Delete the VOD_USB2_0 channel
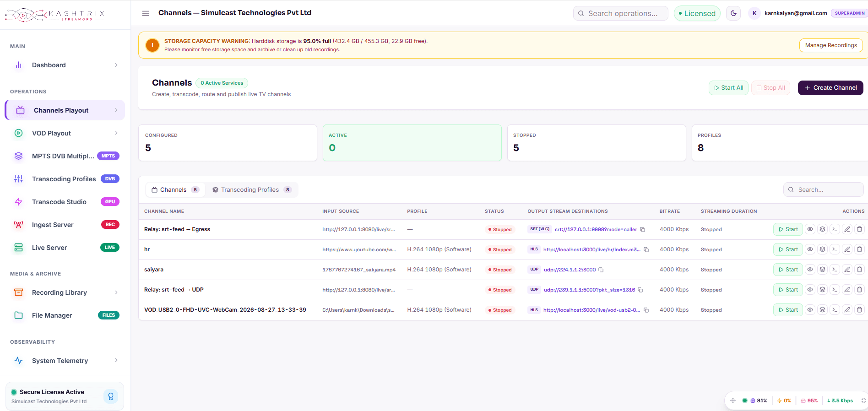 pyautogui.click(x=859, y=310)
